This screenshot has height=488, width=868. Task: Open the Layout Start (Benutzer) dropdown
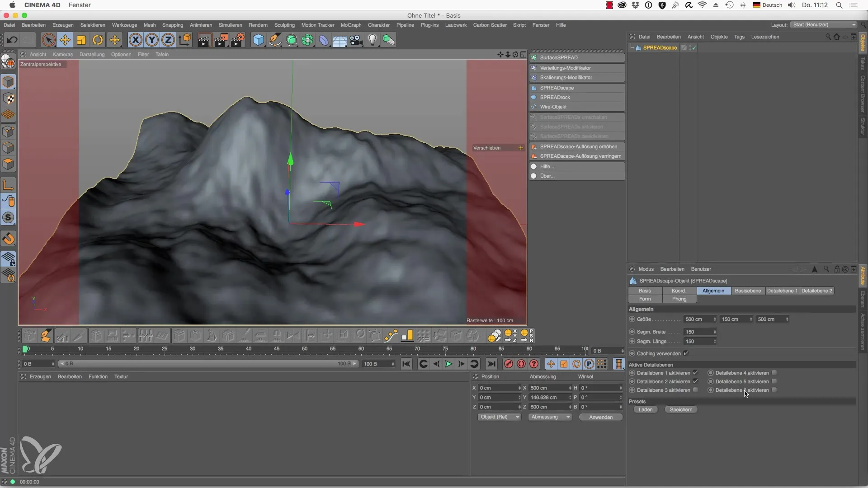pos(824,25)
